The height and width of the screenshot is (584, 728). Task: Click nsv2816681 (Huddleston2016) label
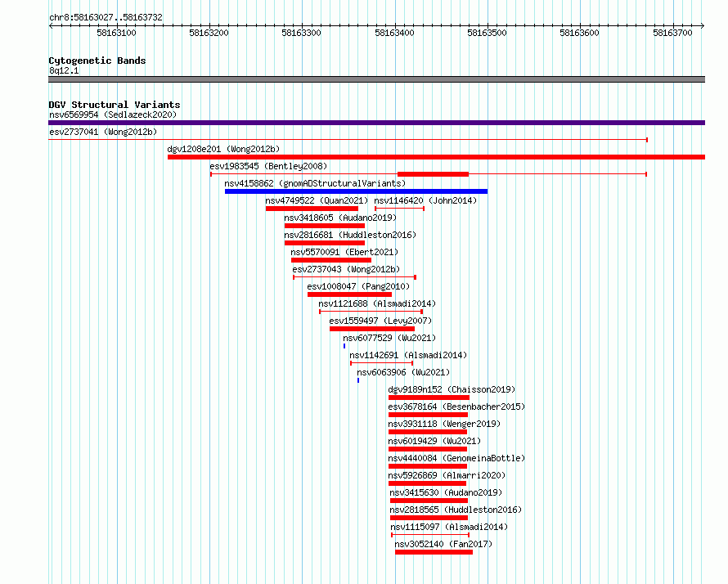(x=350, y=235)
